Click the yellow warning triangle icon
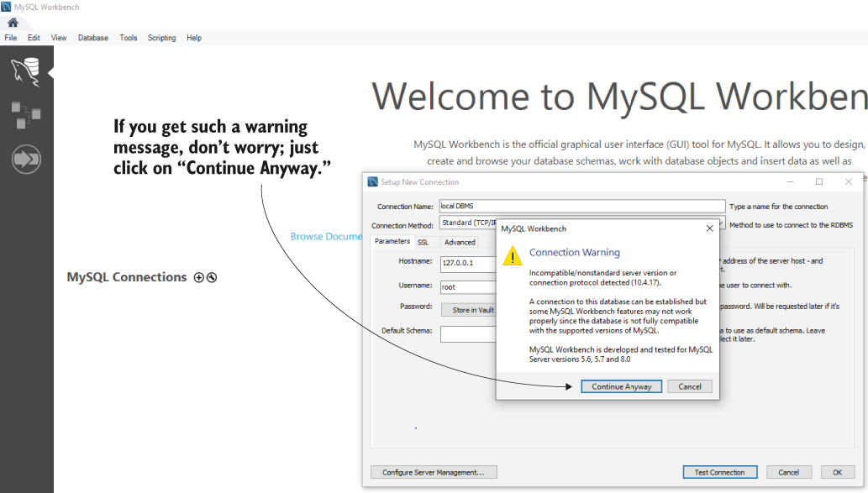Screen dimensions: 868x493 (513, 256)
